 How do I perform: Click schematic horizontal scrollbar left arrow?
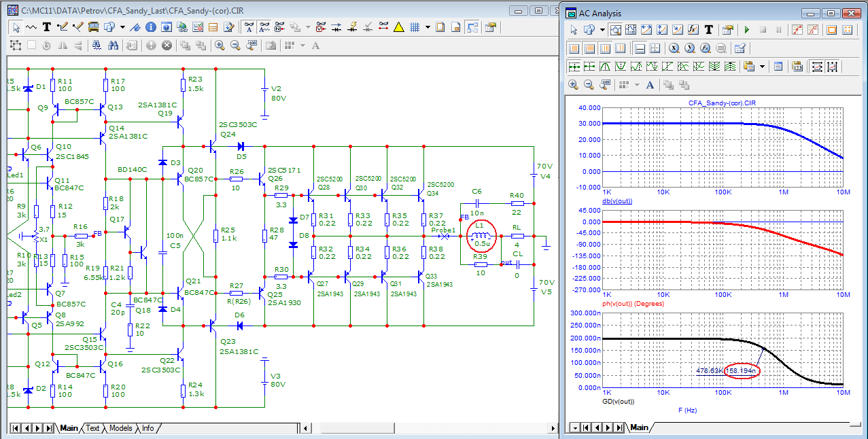pos(305,428)
